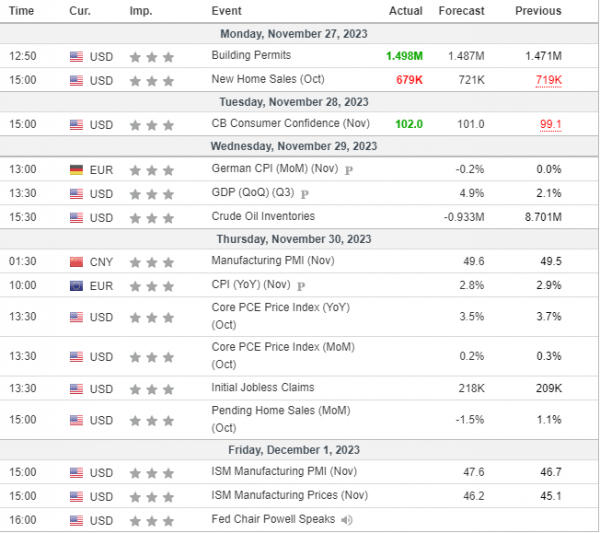
Task: Click the speaker icon beside Fed Chair Powell Speaks
Action: point(346,520)
